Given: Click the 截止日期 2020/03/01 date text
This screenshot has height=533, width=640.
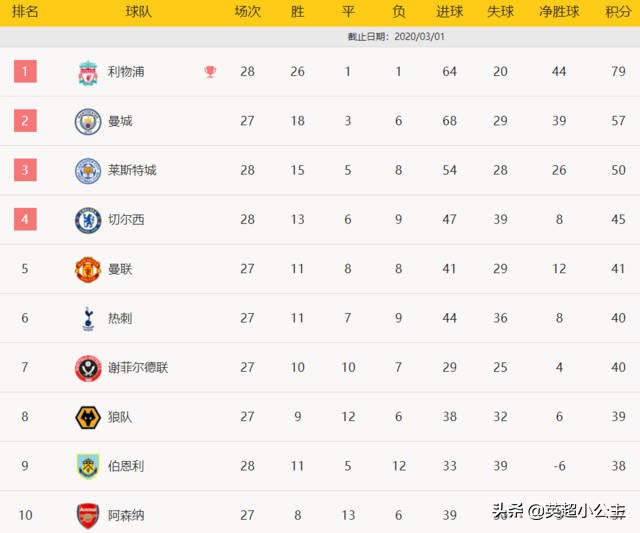Looking at the screenshot, I should point(396,37).
